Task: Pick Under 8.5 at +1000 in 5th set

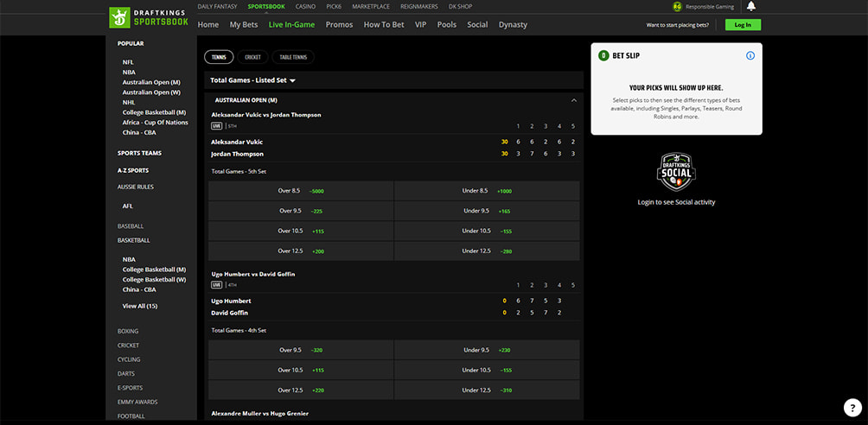Action: (x=487, y=190)
